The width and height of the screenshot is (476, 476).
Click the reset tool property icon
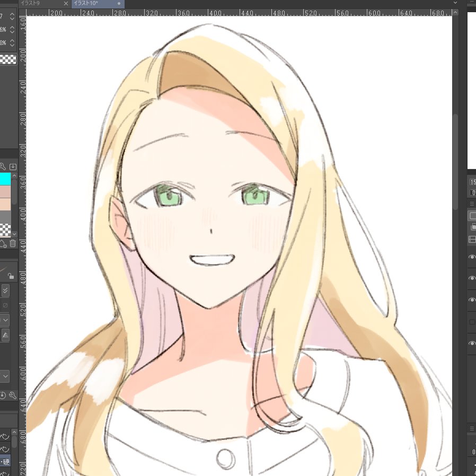point(3,395)
